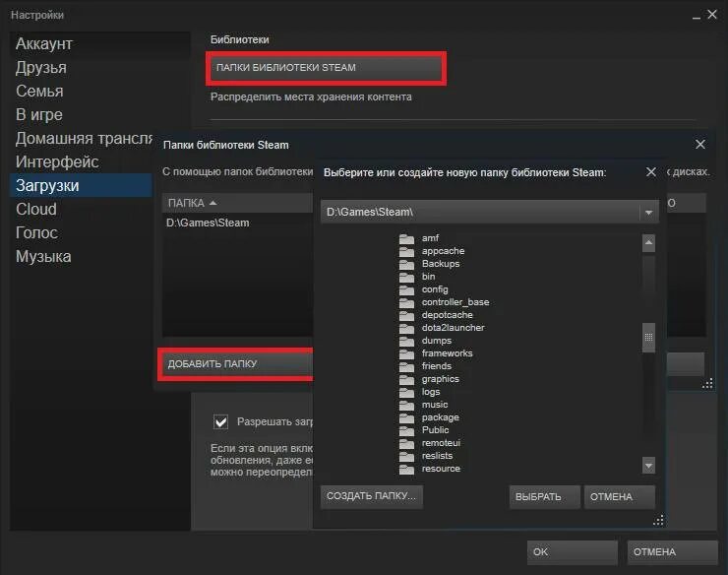Select controller_base folder icon
The height and width of the screenshot is (575, 728).
(406, 302)
